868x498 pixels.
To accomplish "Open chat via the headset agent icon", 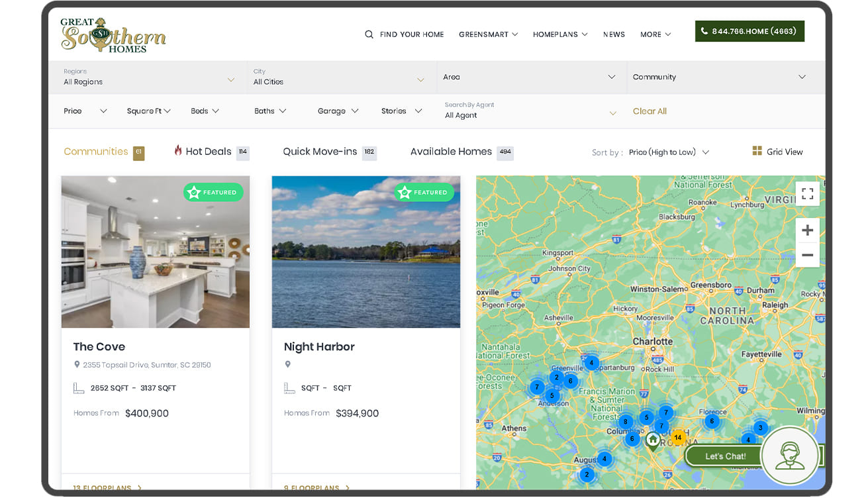I will tap(789, 456).
